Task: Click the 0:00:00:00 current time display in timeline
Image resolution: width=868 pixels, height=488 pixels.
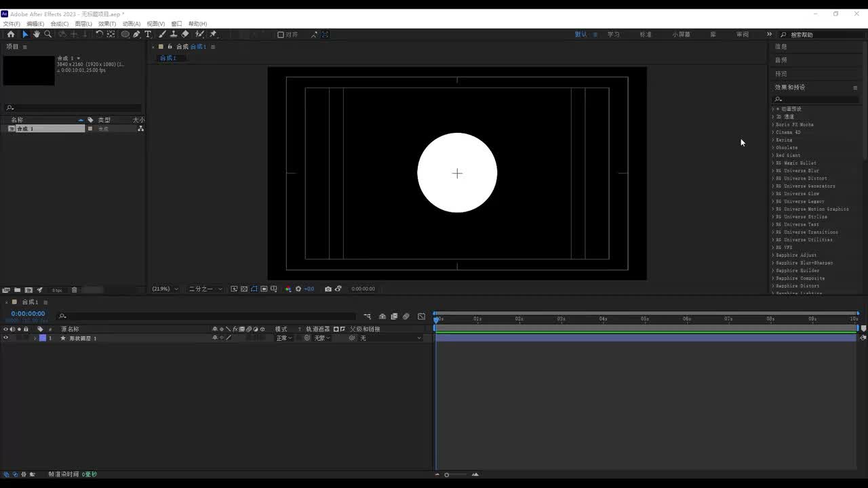Action: click(28, 314)
